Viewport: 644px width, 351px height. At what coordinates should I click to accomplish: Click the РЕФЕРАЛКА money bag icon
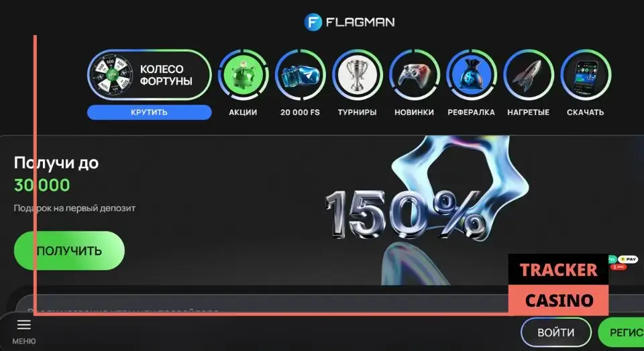point(471,75)
